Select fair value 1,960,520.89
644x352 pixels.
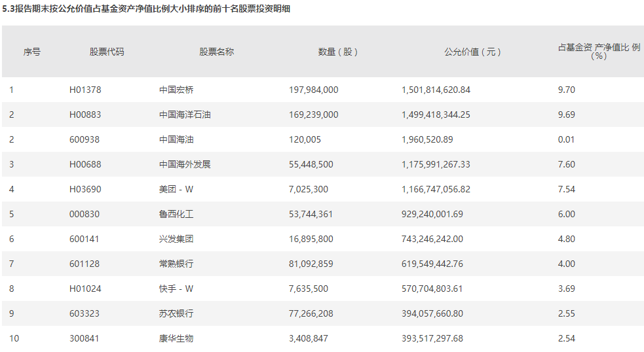pyautogui.click(x=427, y=139)
